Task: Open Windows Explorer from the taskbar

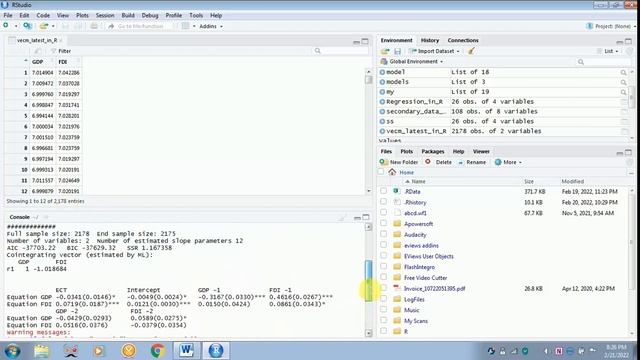Action: tap(41, 351)
